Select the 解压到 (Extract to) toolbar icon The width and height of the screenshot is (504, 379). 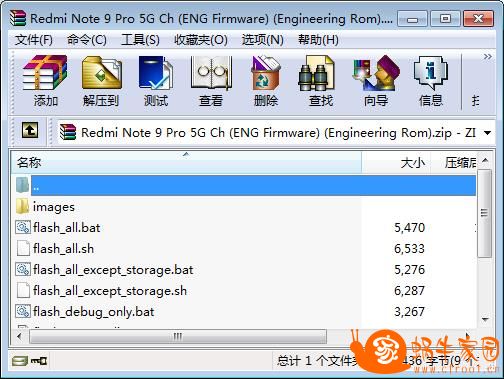tap(101, 81)
